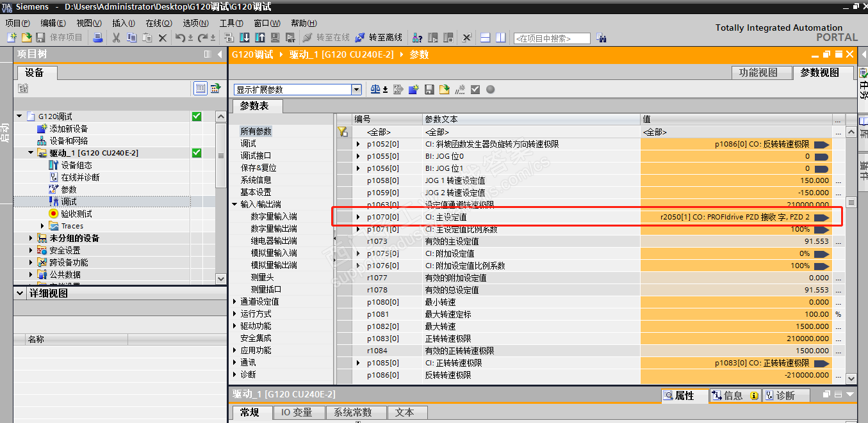Collapse the 驱动_1 [G120 CU240E-2] node

click(31, 153)
